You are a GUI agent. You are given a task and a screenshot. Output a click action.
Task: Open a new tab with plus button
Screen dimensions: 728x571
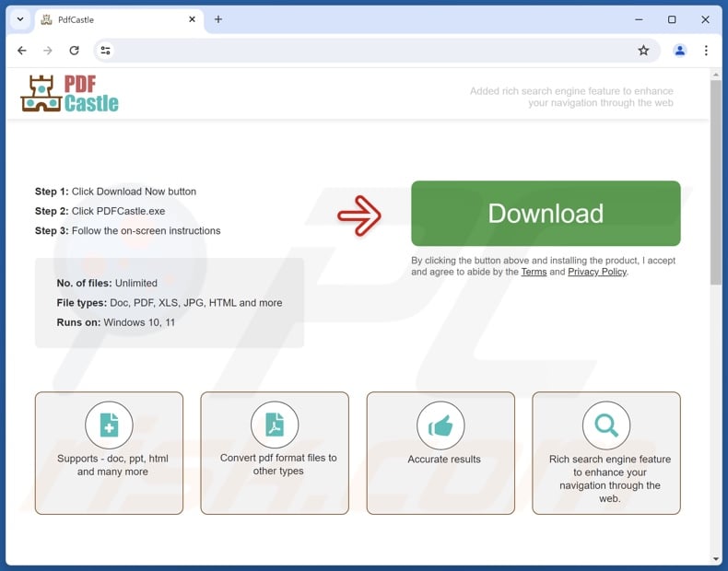[218, 19]
